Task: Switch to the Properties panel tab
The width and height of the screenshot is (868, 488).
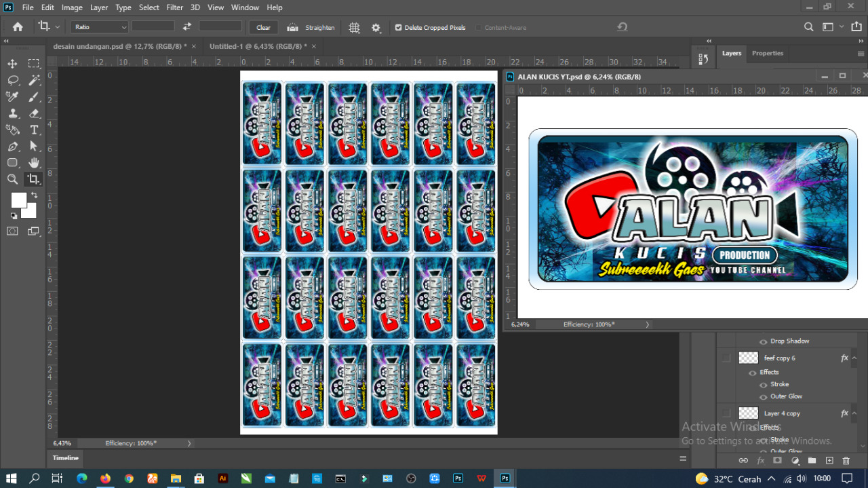Action: click(x=768, y=53)
